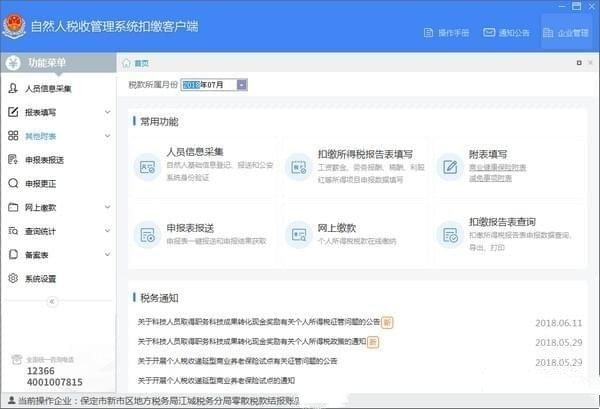Click the 网上缴款 sidebar folder icon
600x409 pixels.
click(x=13, y=207)
